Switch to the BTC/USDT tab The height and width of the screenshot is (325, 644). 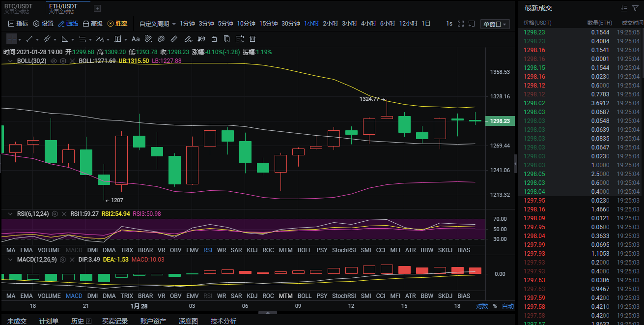(20, 6)
